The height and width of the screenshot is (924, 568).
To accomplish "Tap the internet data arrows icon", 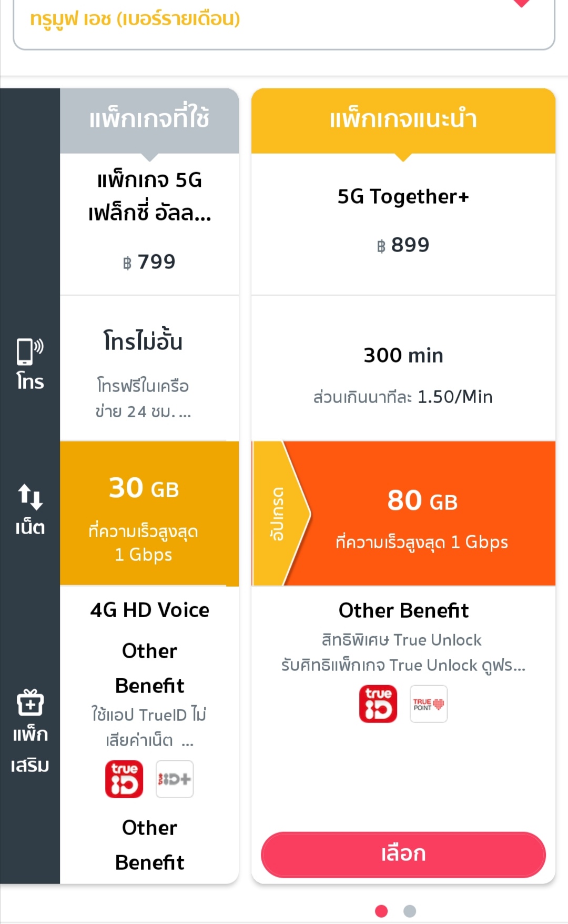I will (30, 497).
